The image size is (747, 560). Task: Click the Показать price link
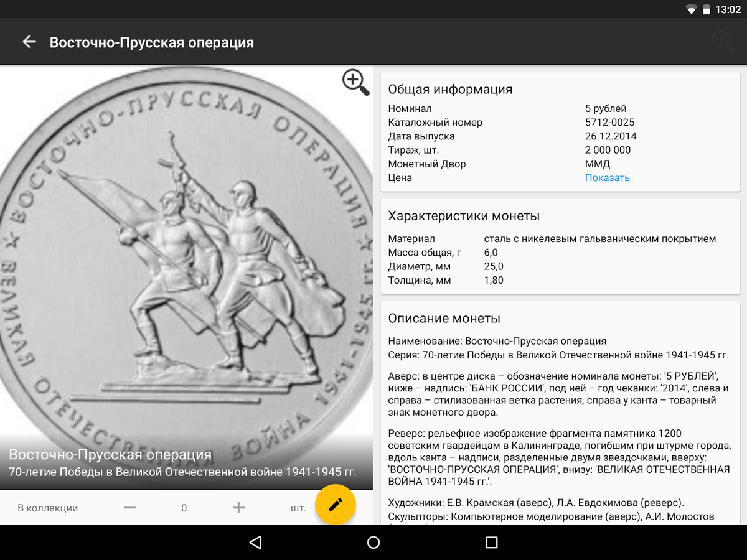[x=608, y=177]
